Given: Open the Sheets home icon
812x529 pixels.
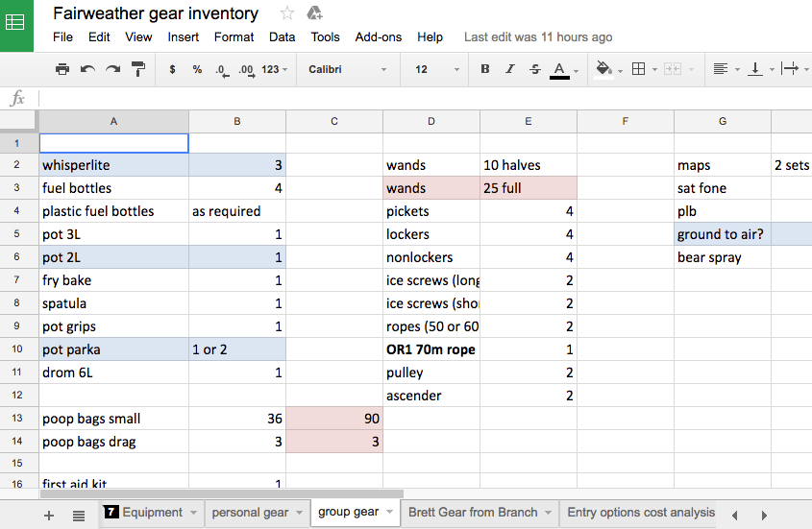Looking at the screenshot, I should (15, 24).
